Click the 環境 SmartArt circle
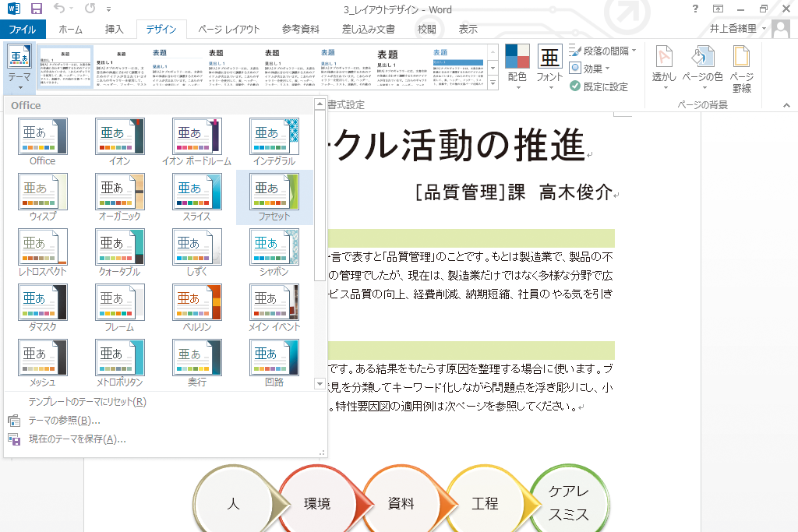 [317, 503]
